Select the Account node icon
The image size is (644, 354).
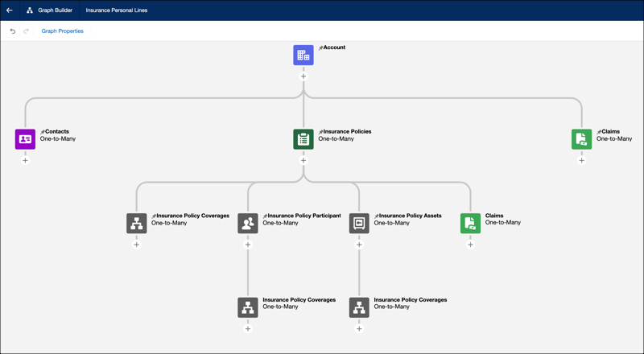(303, 55)
